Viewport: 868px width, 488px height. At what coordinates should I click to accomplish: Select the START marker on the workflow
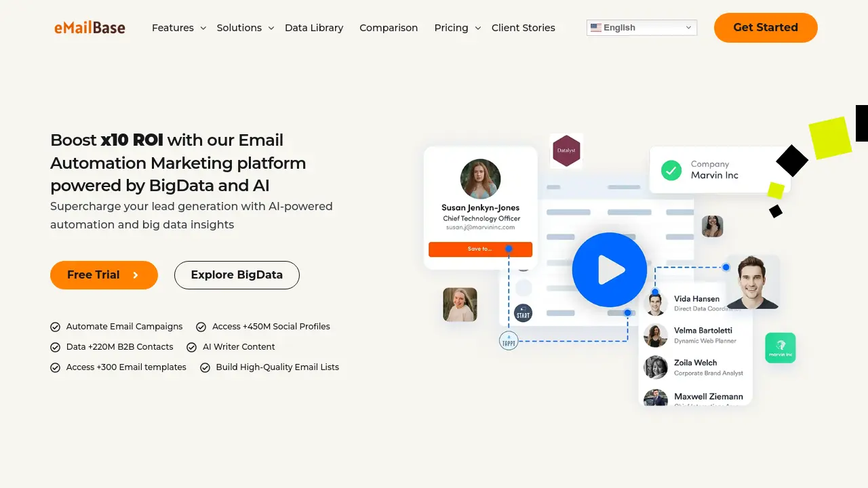(x=523, y=313)
